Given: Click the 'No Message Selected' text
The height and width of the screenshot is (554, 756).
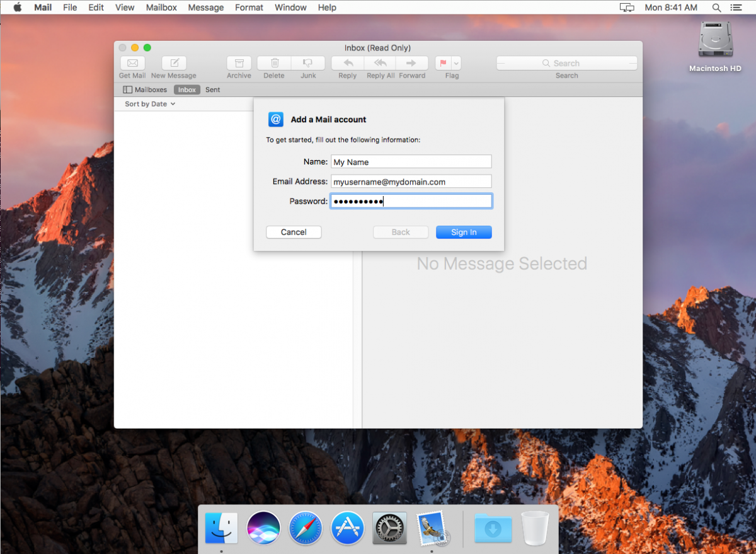Looking at the screenshot, I should coord(502,263).
